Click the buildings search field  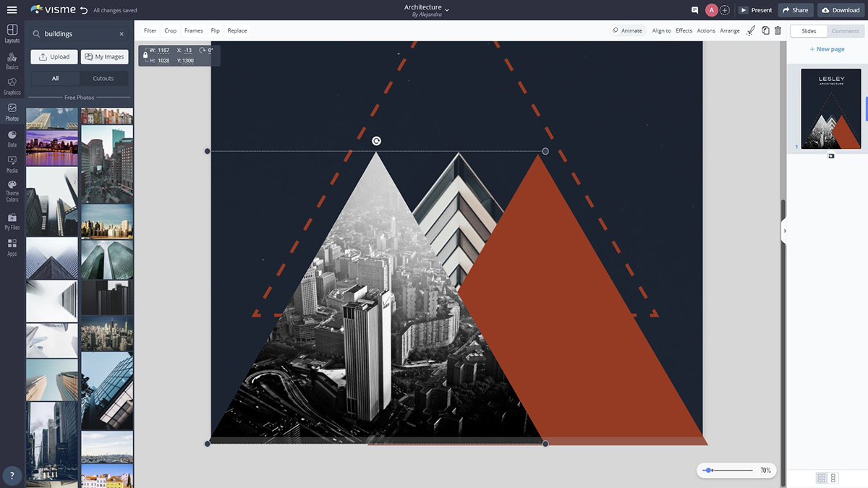pos(80,34)
